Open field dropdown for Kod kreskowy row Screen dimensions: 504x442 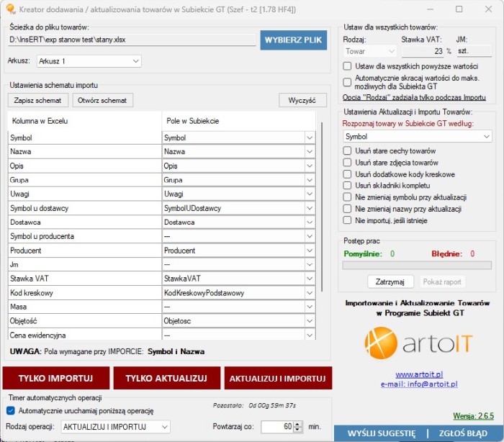coord(310,294)
